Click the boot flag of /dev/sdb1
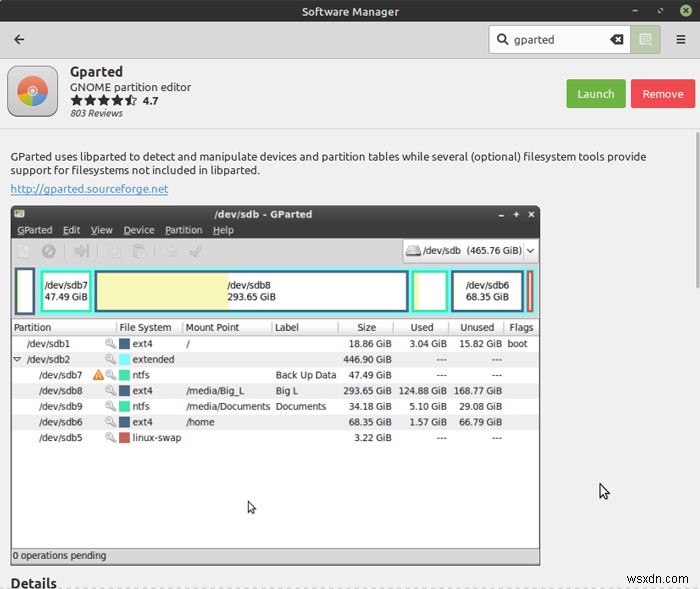700x589 pixels. click(x=517, y=343)
